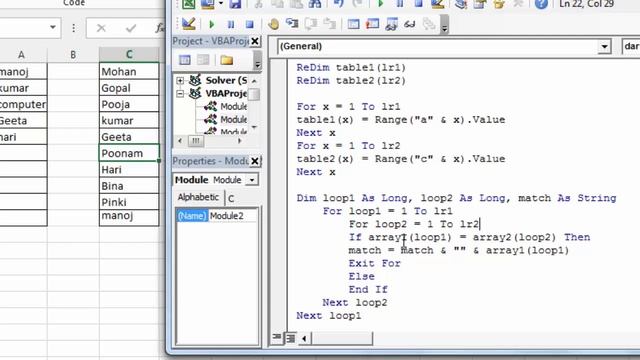Select the (Name) property row
This screenshot has height=360, width=640.
(192, 216)
